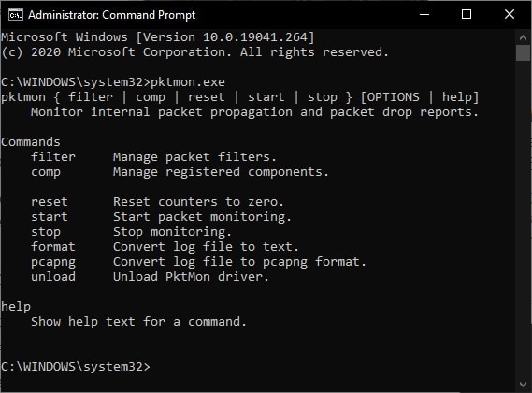Click the 'comp' command in Commands list
The width and height of the screenshot is (532, 393).
(x=46, y=172)
